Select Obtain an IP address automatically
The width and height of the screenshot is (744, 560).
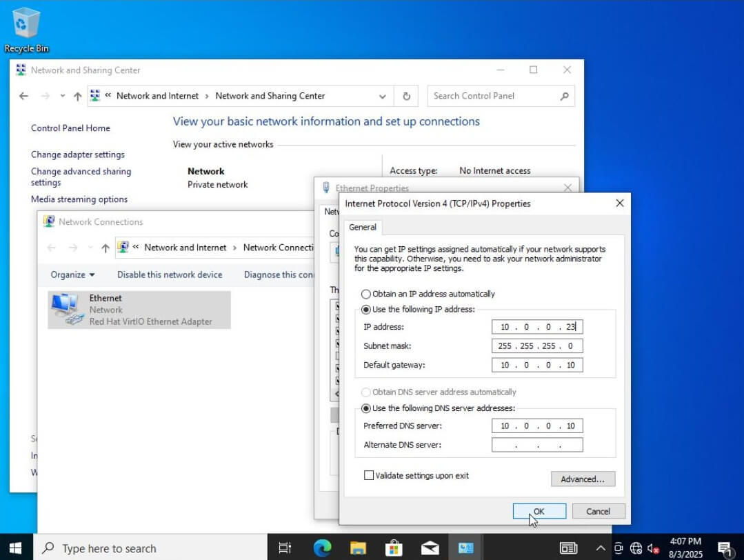pyautogui.click(x=428, y=294)
